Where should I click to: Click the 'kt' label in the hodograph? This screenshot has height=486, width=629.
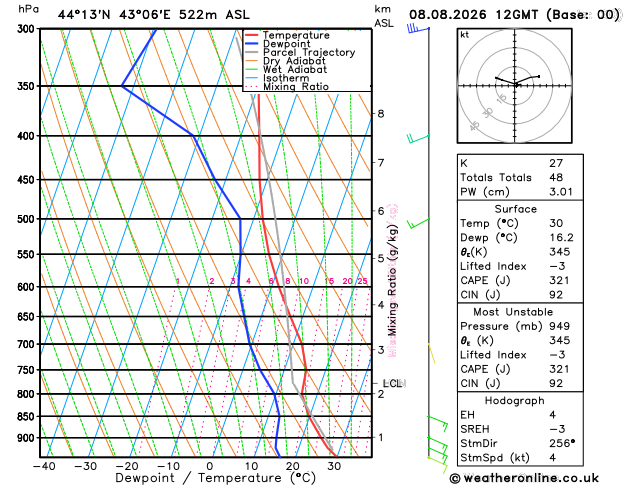click(465, 35)
